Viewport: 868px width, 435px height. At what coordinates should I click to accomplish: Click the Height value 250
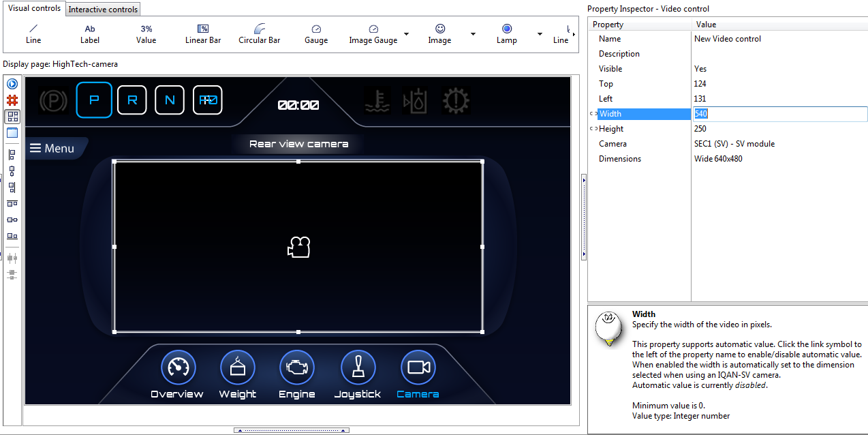point(700,129)
